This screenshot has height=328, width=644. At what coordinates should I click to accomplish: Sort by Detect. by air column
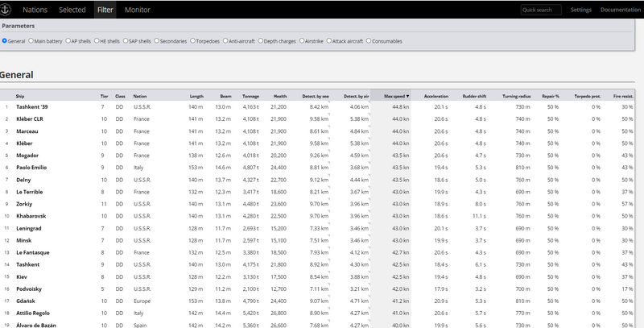356,96
